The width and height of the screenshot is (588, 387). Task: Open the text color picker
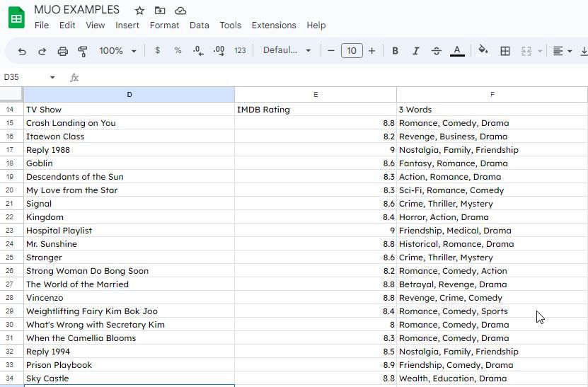coord(457,51)
